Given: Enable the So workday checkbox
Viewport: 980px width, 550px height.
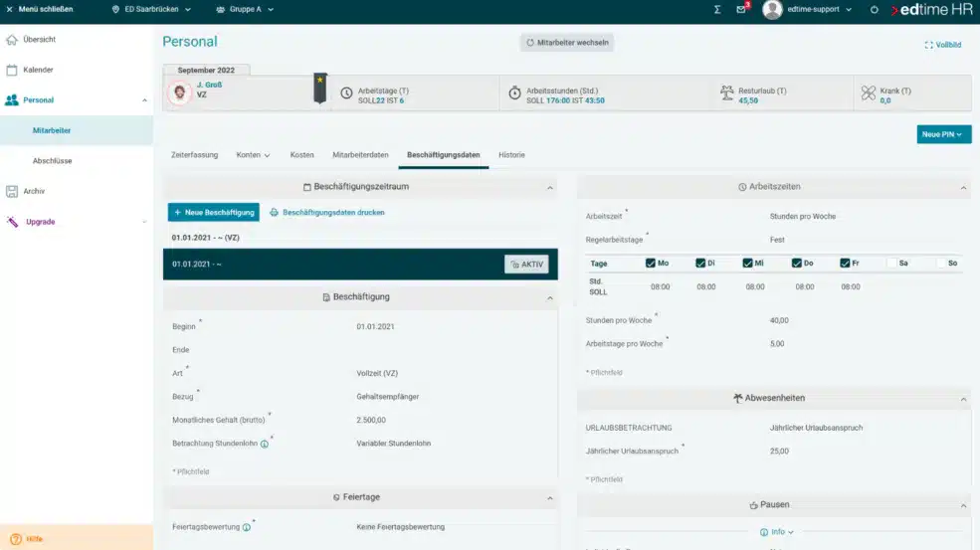Looking at the screenshot, I should coord(940,264).
